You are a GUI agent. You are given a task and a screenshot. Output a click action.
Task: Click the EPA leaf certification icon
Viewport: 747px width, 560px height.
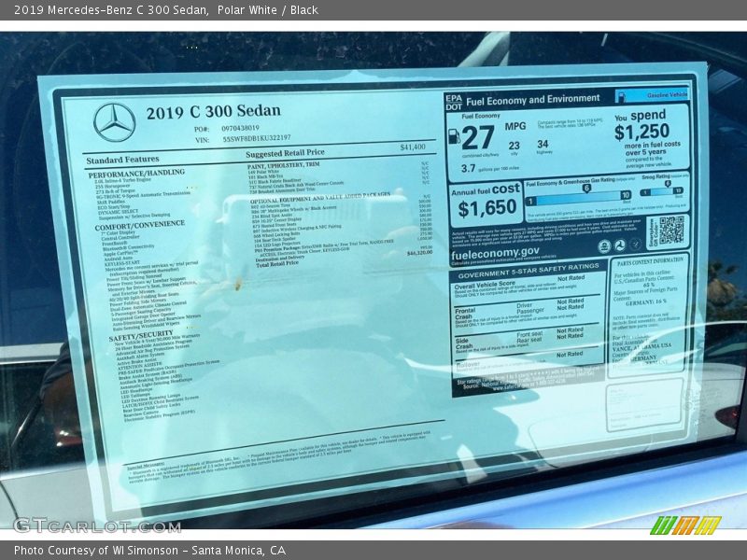pos(602,245)
